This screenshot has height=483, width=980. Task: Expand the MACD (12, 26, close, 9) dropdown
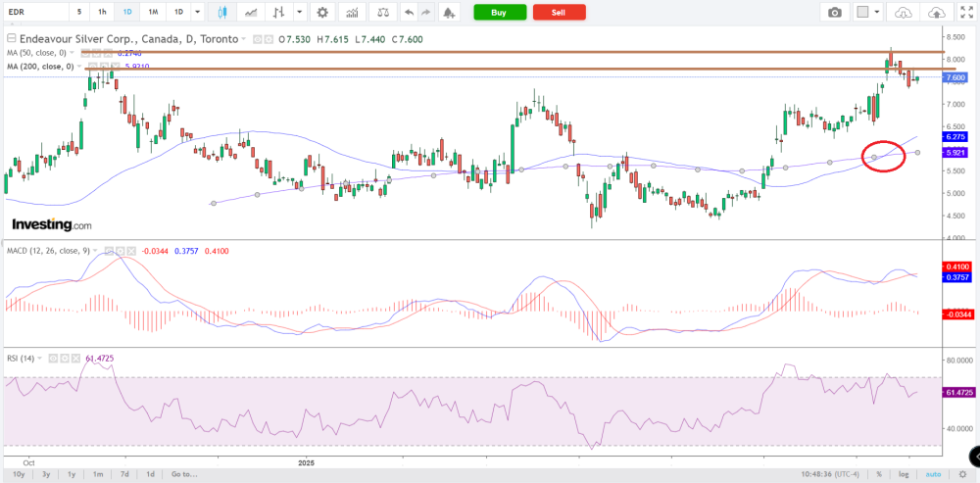coord(95,251)
